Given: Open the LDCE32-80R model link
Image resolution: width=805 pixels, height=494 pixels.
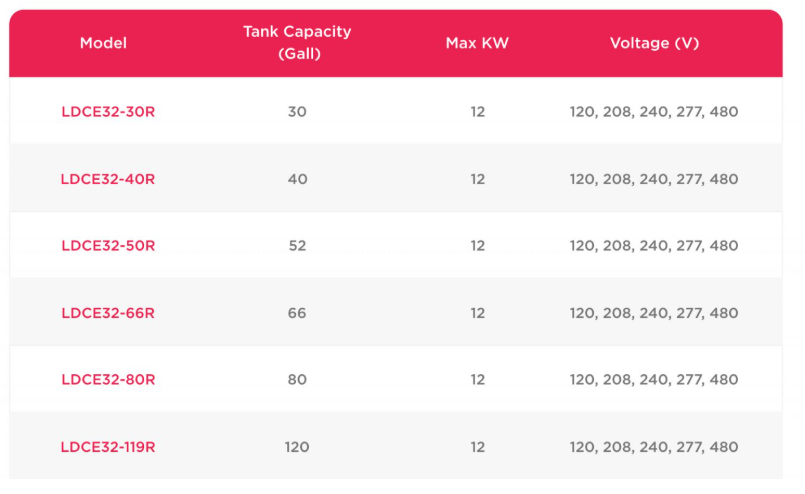Looking at the screenshot, I should coord(108,380).
